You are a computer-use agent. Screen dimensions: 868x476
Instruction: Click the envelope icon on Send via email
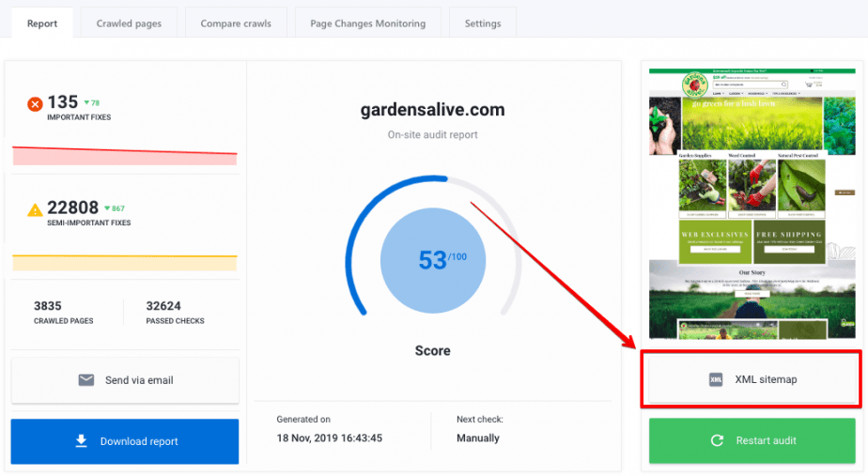(x=85, y=379)
